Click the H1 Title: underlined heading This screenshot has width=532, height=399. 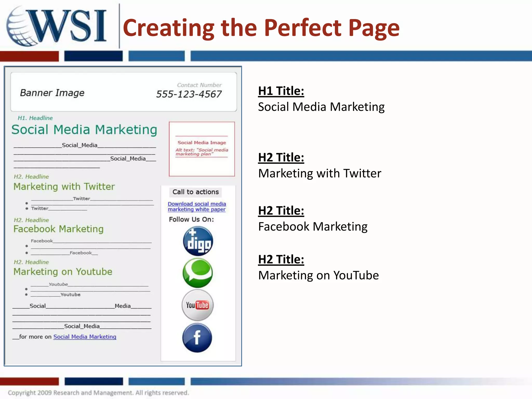[281, 91]
